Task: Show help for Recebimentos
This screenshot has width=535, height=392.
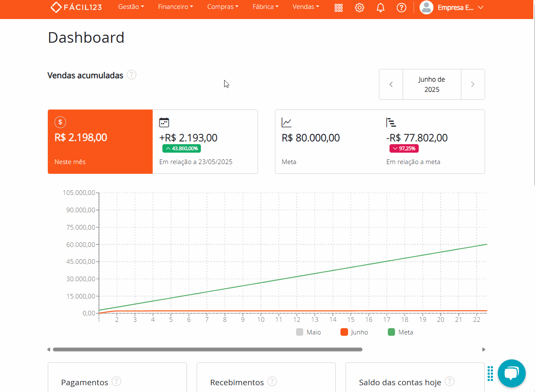Action: pos(272,381)
